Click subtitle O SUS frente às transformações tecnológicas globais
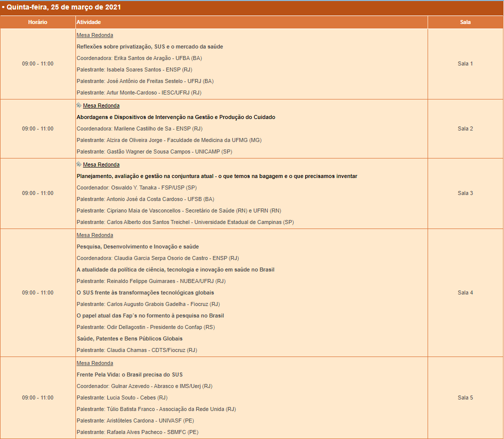504x439 pixels. [145, 292]
